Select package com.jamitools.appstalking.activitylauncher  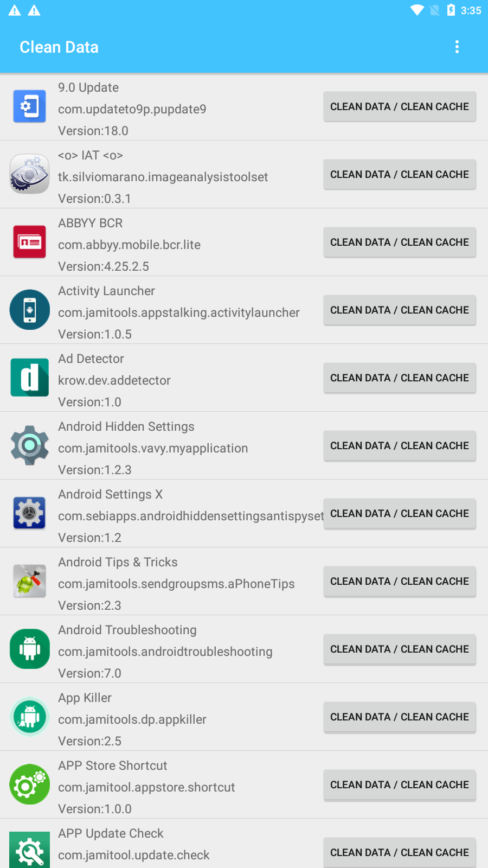179,312
